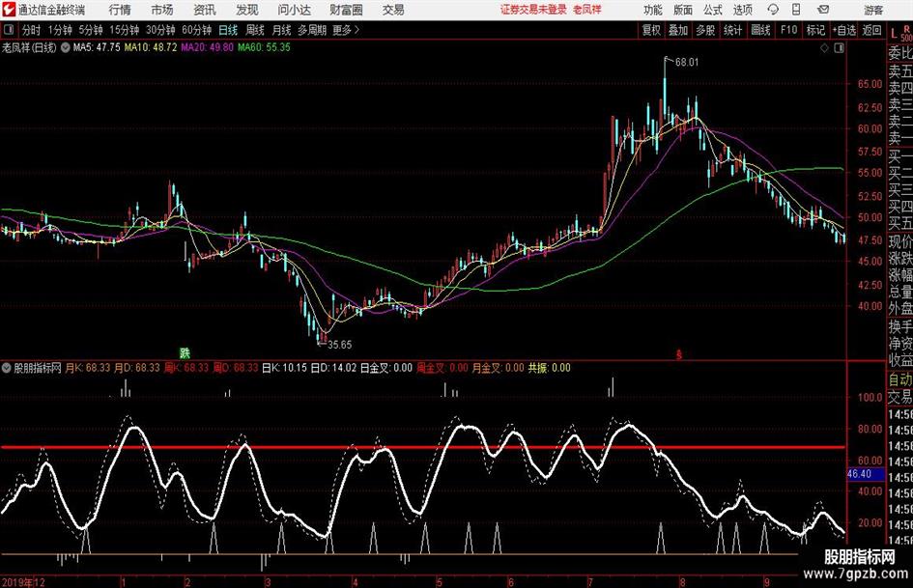Click the round dropdown icon beside 老凤祥(日线)
This screenshot has height=588, width=913.
(x=66, y=47)
